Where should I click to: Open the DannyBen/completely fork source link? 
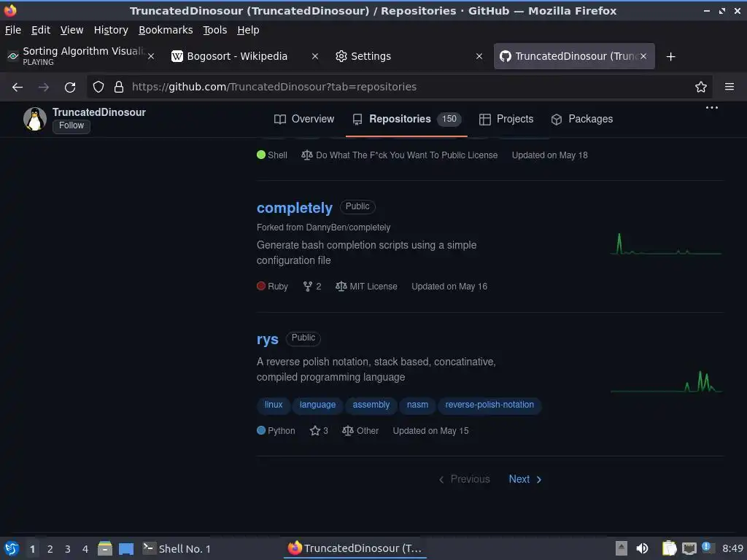(x=348, y=227)
